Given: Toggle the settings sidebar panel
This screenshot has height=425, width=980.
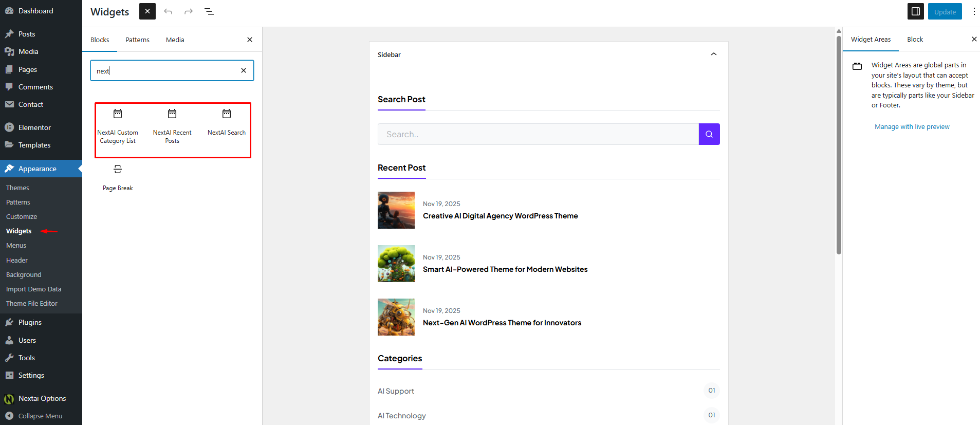Looking at the screenshot, I should coord(916,11).
